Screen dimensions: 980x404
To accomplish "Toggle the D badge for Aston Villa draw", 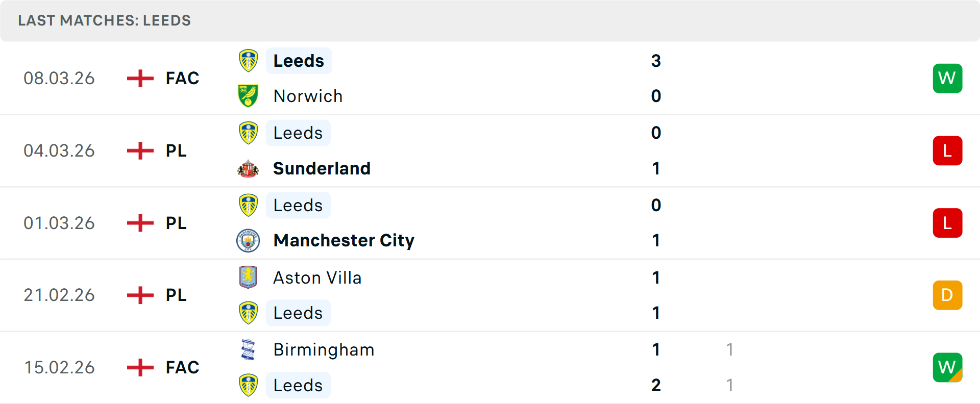I will pos(947,295).
